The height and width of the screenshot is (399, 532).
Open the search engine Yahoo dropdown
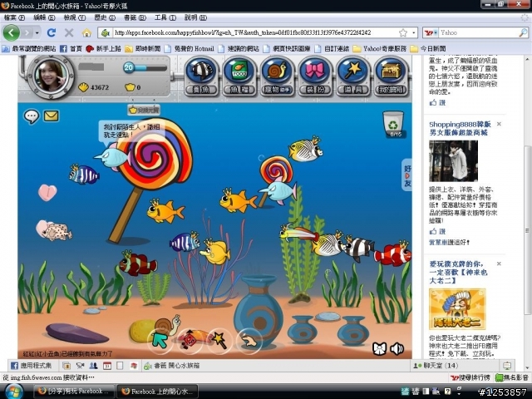[x=431, y=32]
